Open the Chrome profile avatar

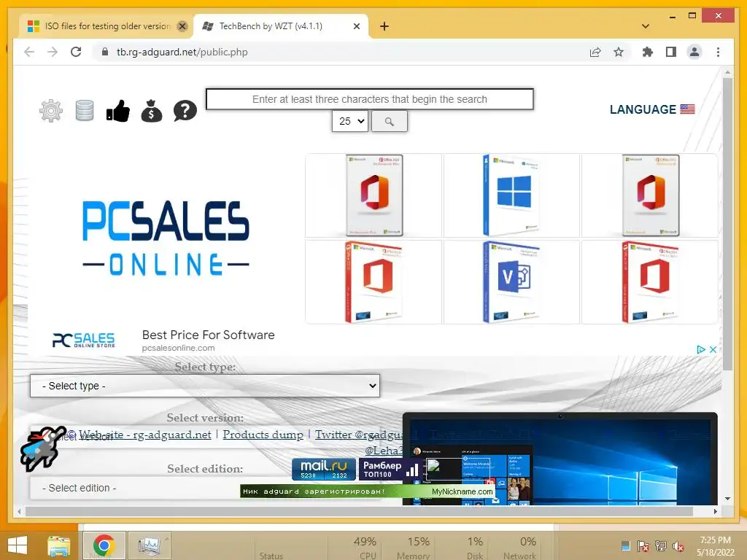694,52
